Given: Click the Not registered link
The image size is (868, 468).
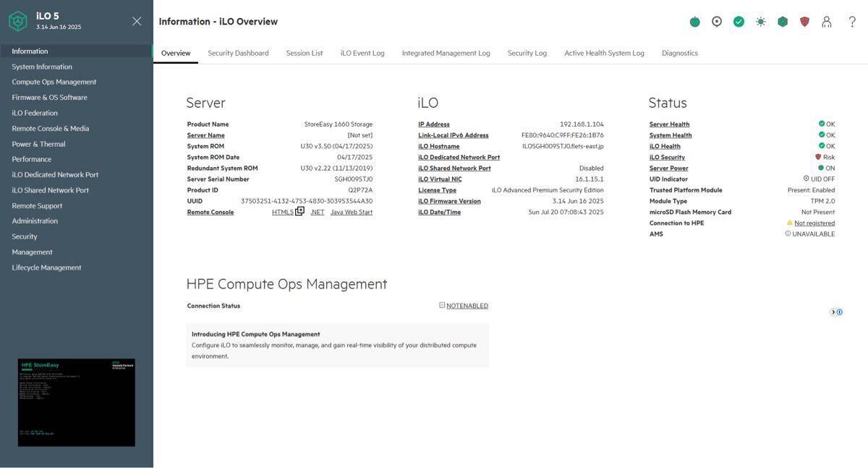Looking at the screenshot, I should [814, 223].
